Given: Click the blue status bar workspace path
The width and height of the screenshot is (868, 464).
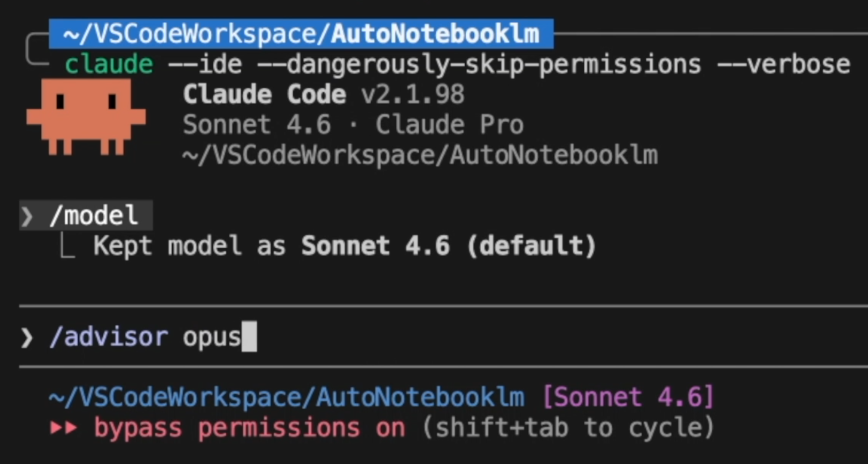Looking at the screenshot, I should tap(287, 397).
